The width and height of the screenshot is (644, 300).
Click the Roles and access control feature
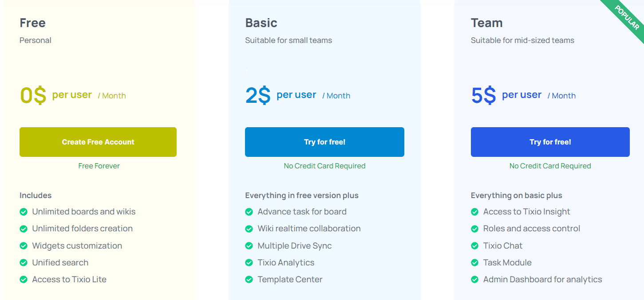click(531, 229)
